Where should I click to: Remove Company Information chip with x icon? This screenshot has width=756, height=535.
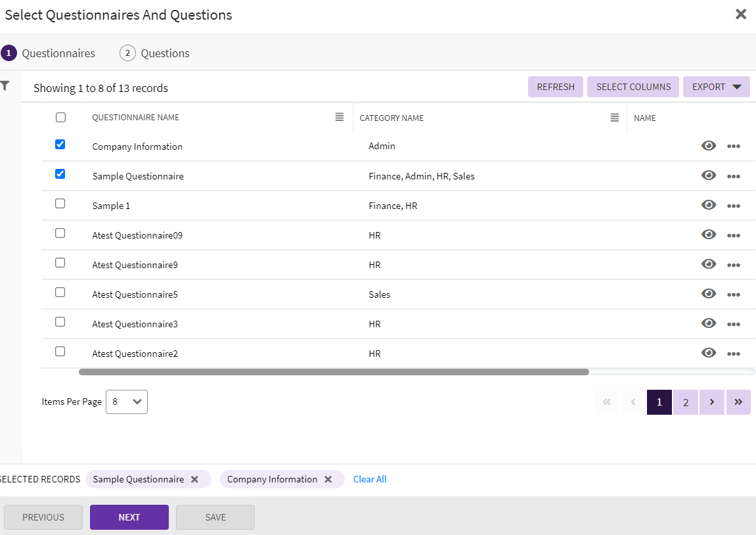pyautogui.click(x=328, y=479)
